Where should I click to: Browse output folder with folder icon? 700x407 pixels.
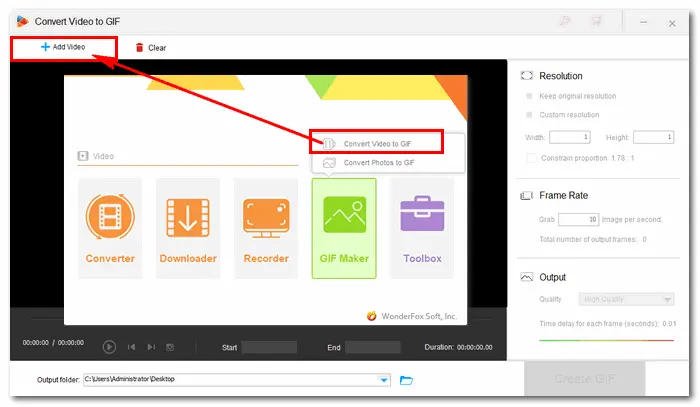pyautogui.click(x=406, y=380)
